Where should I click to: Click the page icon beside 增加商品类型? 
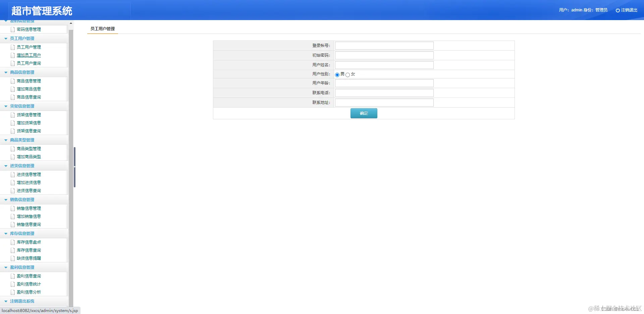pos(13,157)
